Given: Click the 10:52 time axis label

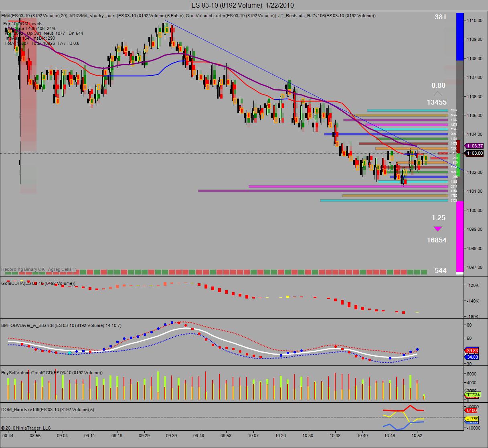Looking at the screenshot, I should (x=417, y=435).
